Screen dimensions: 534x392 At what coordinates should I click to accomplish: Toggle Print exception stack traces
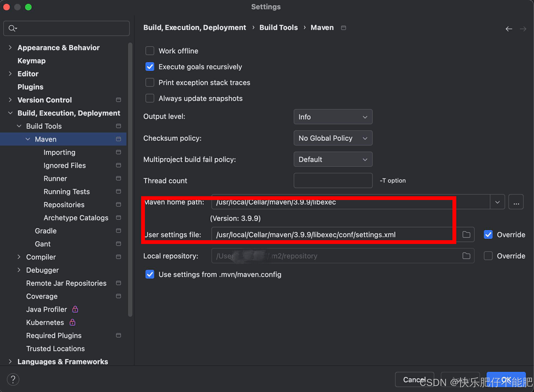pyautogui.click(x=150, y=83)
